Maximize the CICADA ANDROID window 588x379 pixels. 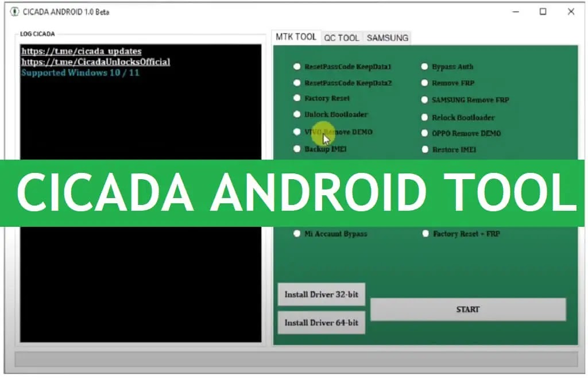pos(543,11)
